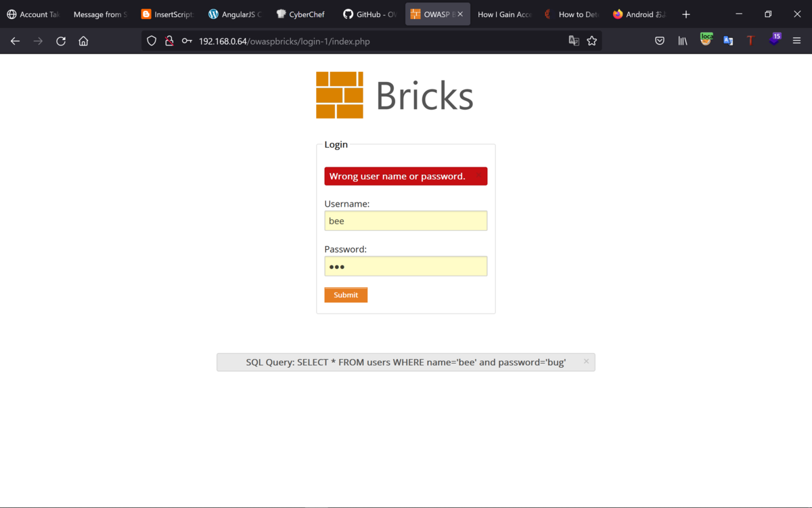The width and height of the screenshot is (812, 508).
Task: Click the SQL Query text
Action: click(x=406, y=362)
